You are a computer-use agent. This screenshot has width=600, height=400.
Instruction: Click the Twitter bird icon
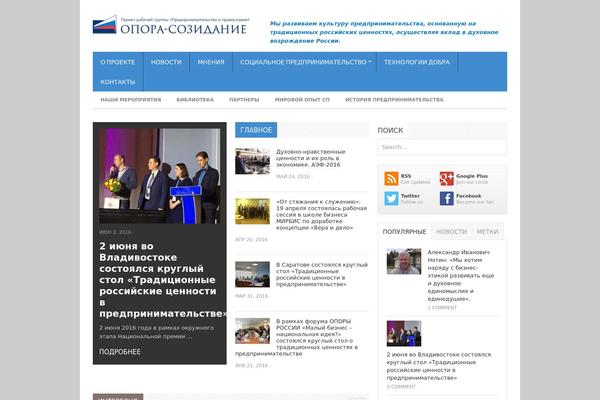391,199
